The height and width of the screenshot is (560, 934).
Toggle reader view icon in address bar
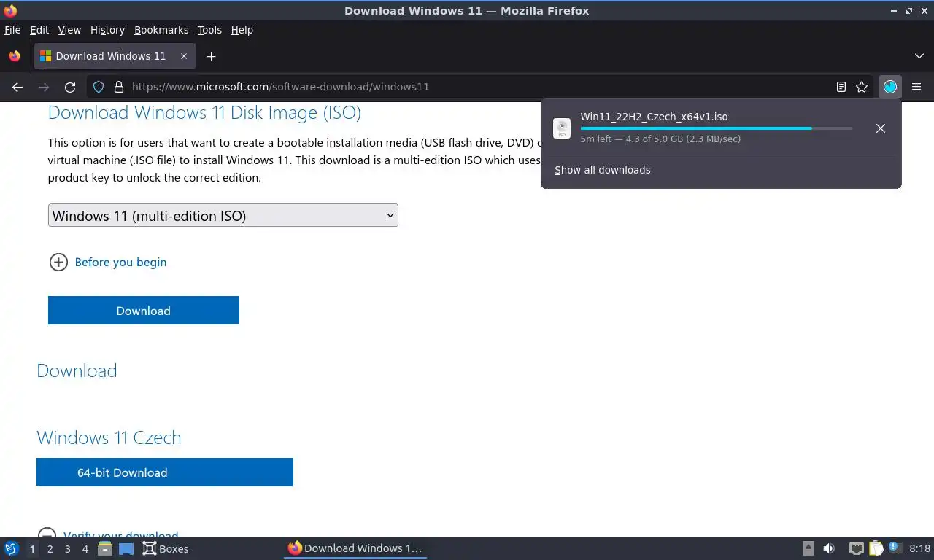(841, 87)
